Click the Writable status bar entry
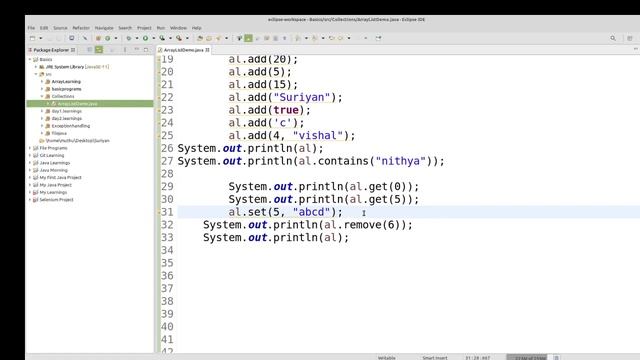640x360 pixels. coord(387,358)
